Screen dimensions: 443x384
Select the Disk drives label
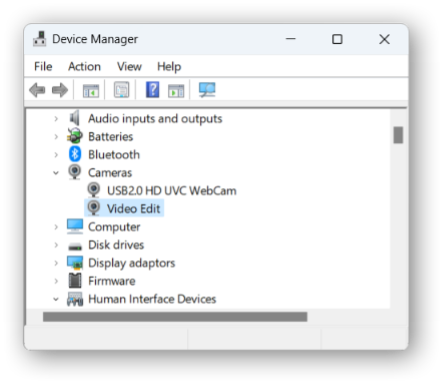tap(116, 245)
